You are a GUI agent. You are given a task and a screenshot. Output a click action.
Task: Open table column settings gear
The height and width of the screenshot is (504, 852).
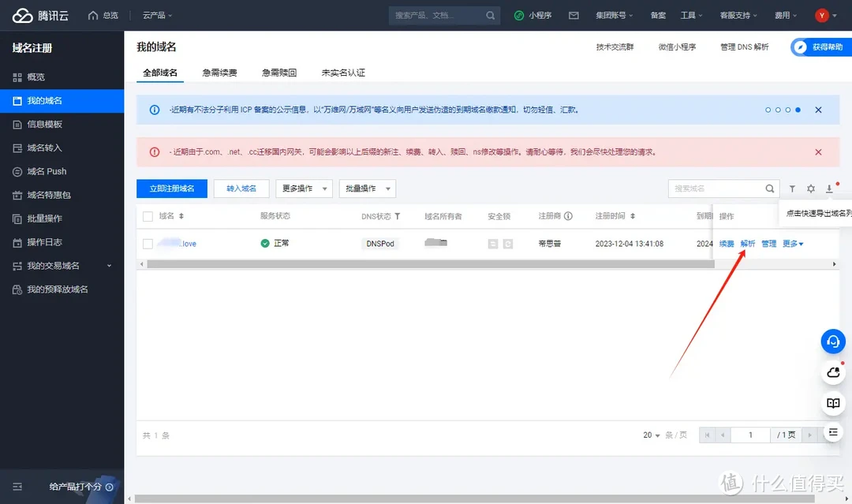coord(811,189)
